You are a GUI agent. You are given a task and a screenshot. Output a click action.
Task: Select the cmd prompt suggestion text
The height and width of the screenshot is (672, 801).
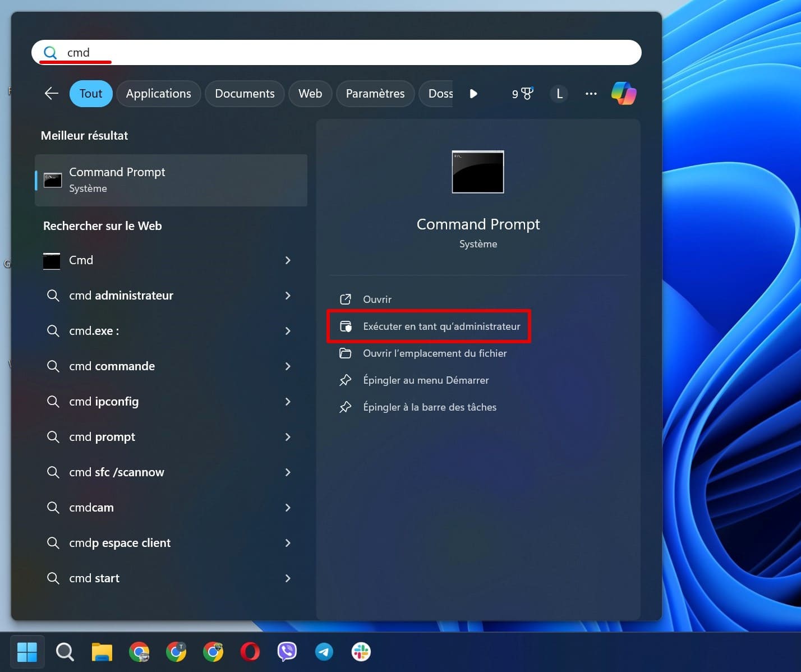tap(102, 437)
